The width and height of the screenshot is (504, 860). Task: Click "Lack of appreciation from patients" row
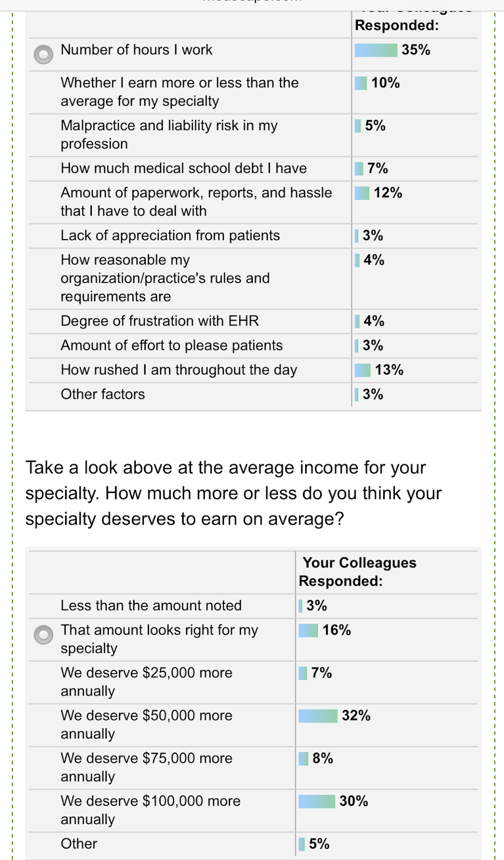(x=170, y=235)
